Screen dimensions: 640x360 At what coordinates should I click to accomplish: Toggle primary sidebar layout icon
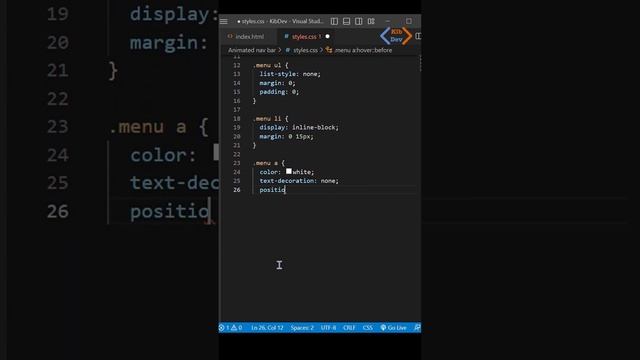[334, 21]
